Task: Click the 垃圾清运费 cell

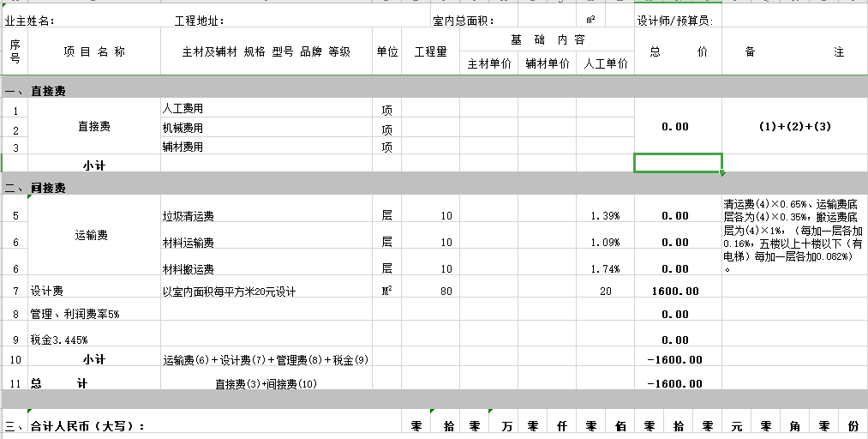Action: point(266,216)
